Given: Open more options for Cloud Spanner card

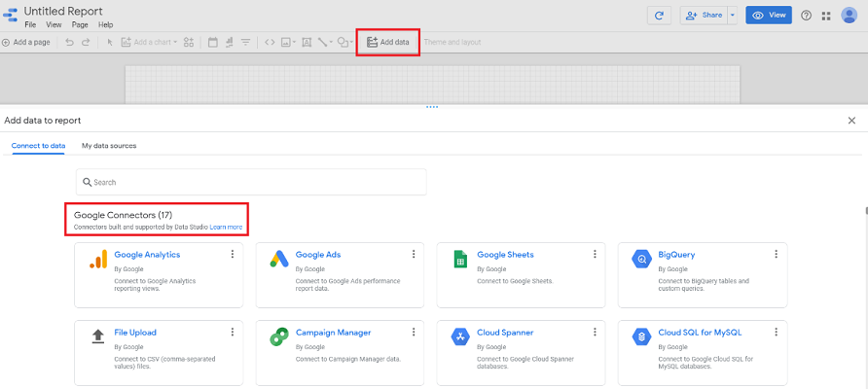Looking at the screenshot, I should point(596,332).
